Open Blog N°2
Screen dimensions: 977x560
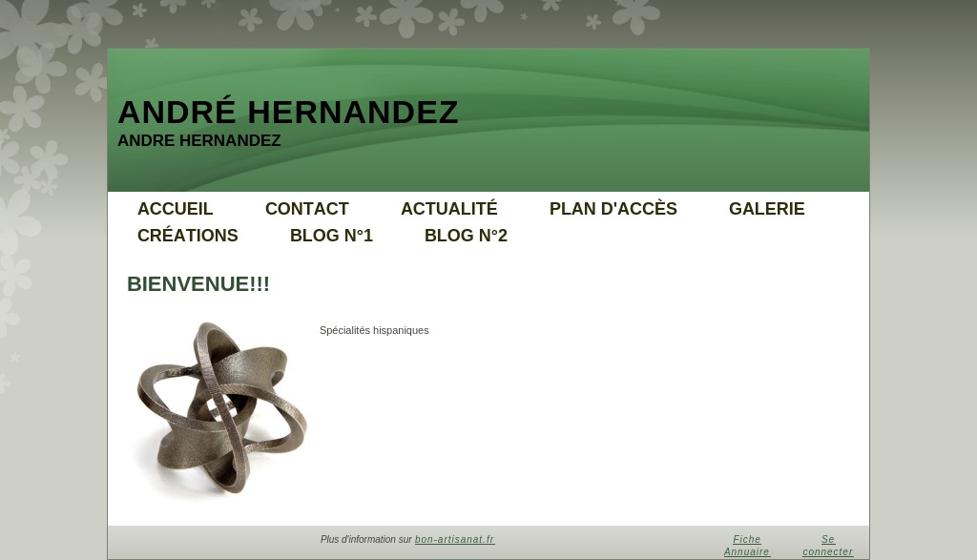click(466, 236)
